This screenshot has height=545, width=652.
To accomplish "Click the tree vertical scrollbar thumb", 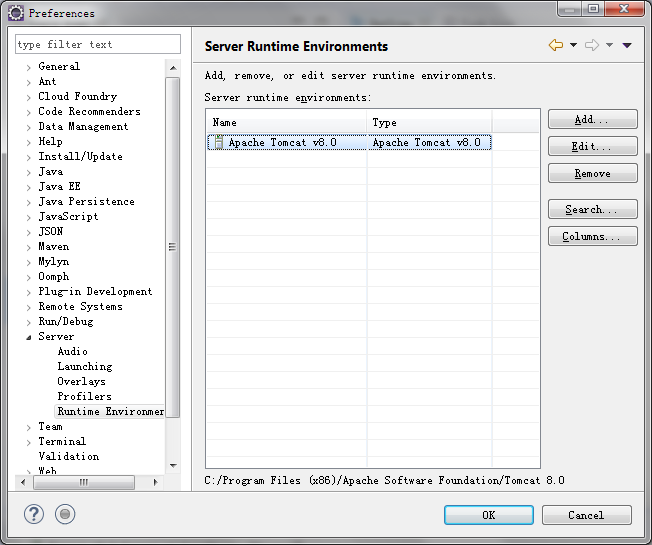I will click(x=173, y=247).
